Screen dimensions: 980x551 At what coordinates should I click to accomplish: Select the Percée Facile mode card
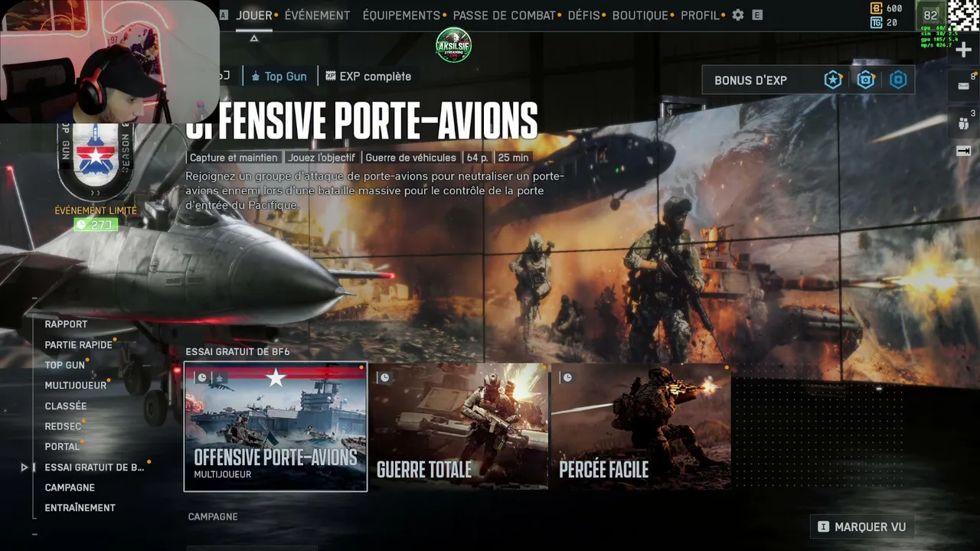[641, 425]
